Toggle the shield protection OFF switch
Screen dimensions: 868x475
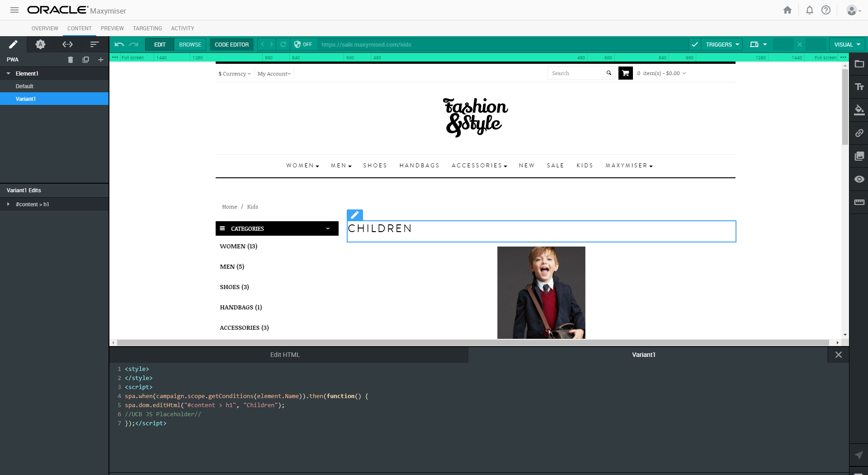click(303, 44)
